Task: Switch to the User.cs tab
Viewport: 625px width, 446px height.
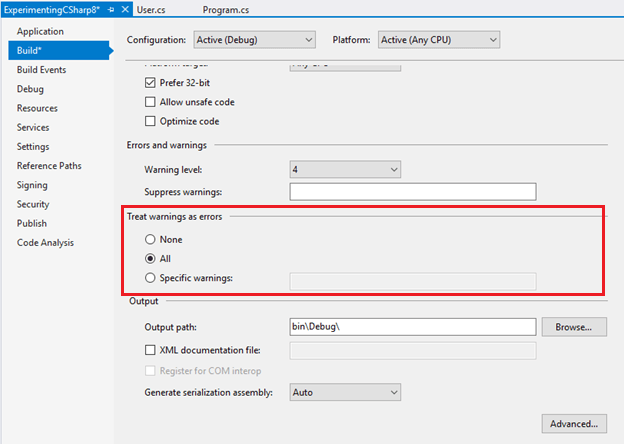Action: point(152,9)
